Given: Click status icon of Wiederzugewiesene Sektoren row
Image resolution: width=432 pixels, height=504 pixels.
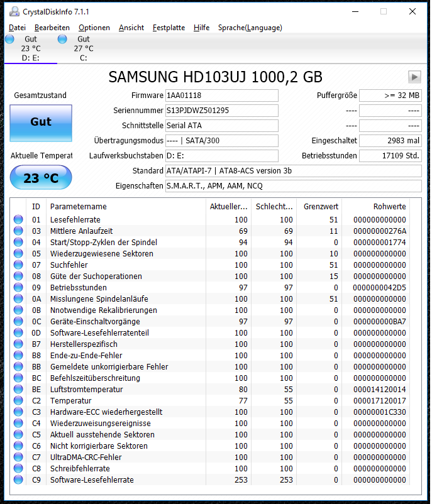Looking at the screenshot, I should click(x=18, y=253).
